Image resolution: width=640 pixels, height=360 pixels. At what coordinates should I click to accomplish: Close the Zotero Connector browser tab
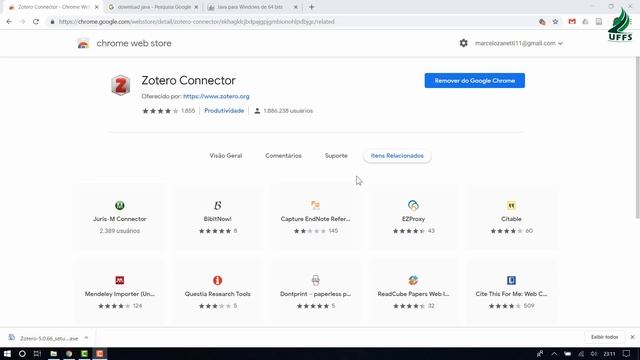96,7
